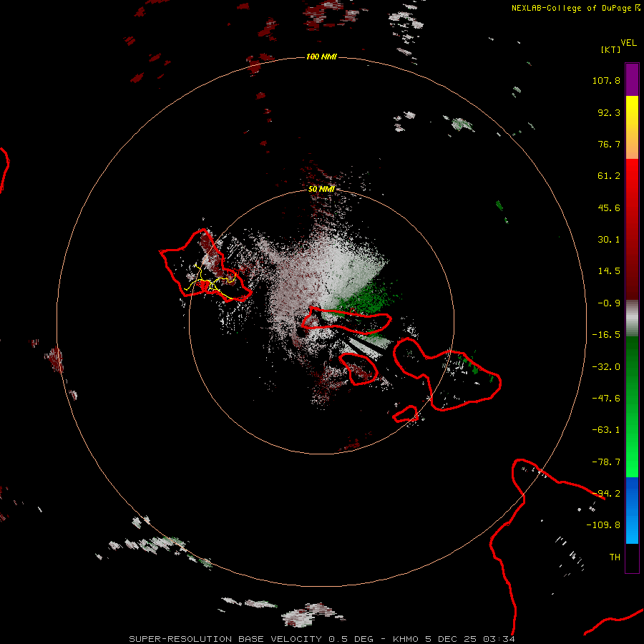Click the TH legend label
Screen dimensions: 644x644
615,557
